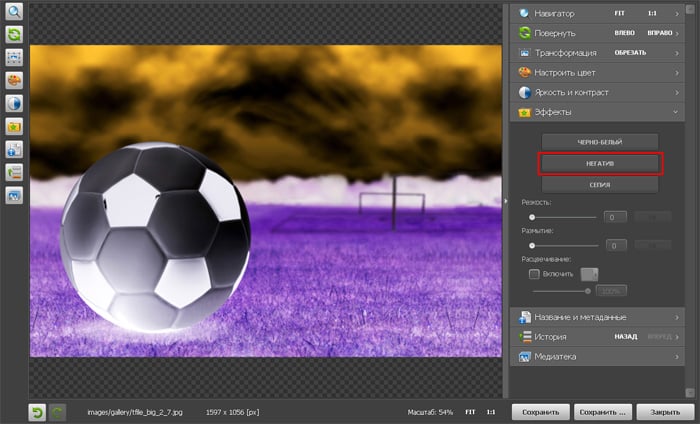
Task: Click the color palette icon in left toolbar
Action: click(15, 80)
